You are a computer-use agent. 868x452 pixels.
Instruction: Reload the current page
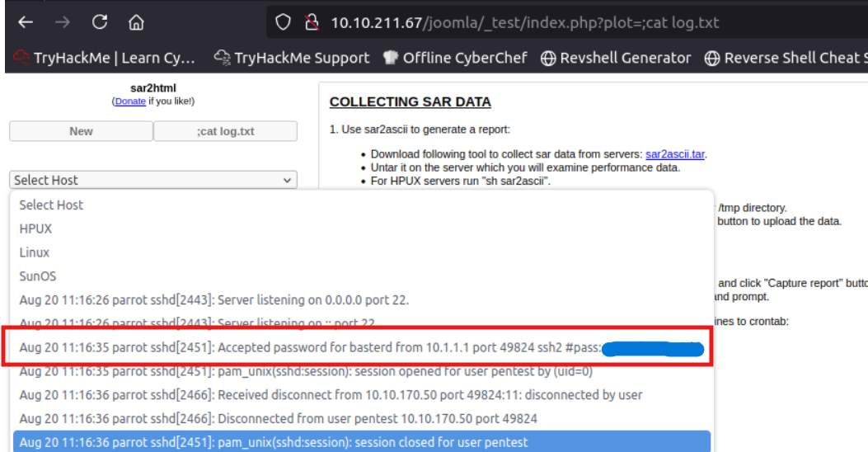coord(100,23)
